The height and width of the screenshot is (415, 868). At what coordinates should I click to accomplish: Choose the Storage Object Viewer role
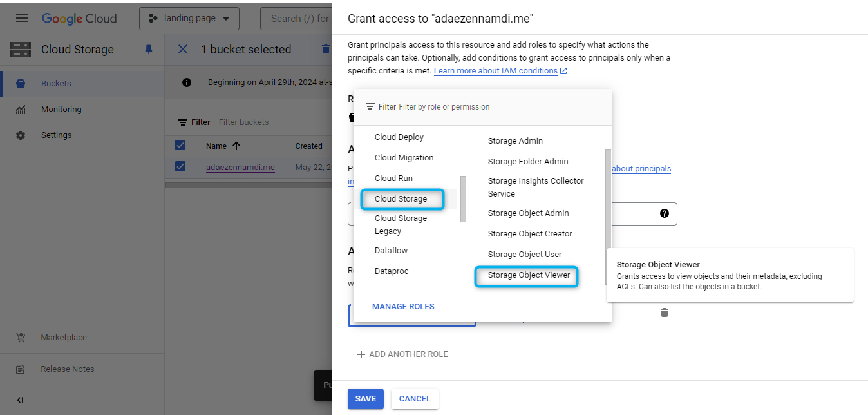pyautogui.click(x=529, y=275)
